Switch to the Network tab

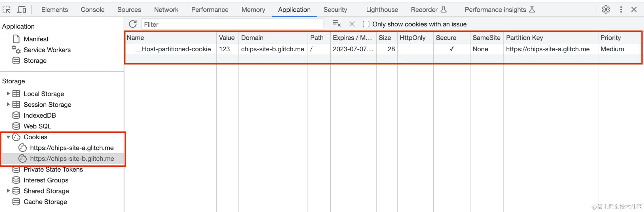point(166,10)
